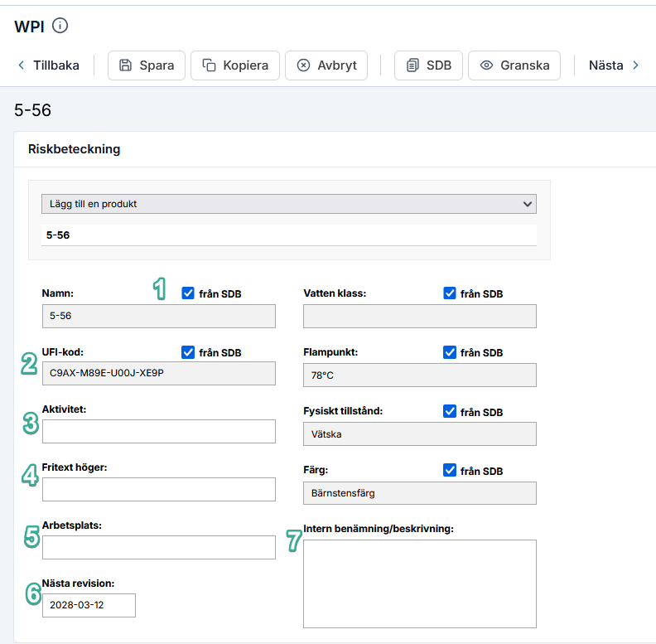Uncheck från SDB for Vatten klass
This screenshot has height=644, width=656.
pos(450,293)
